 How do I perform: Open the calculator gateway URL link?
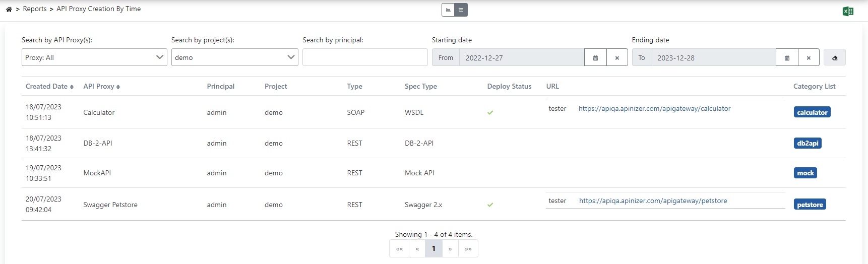(x=654, y=109)
